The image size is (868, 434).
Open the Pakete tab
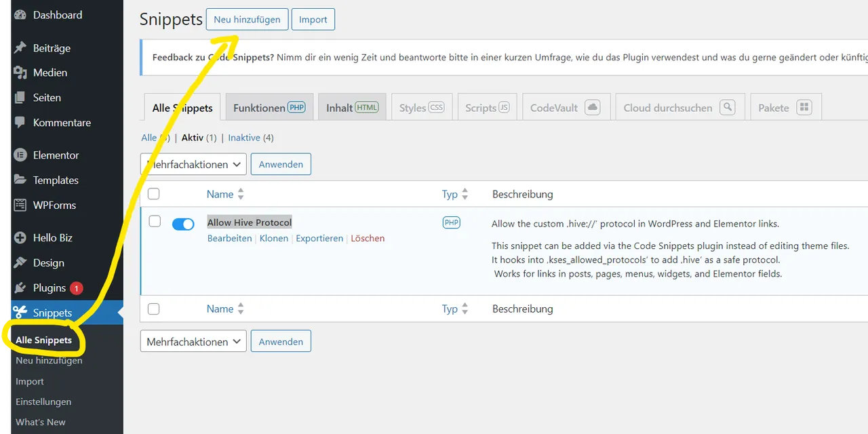coord(786,108)
